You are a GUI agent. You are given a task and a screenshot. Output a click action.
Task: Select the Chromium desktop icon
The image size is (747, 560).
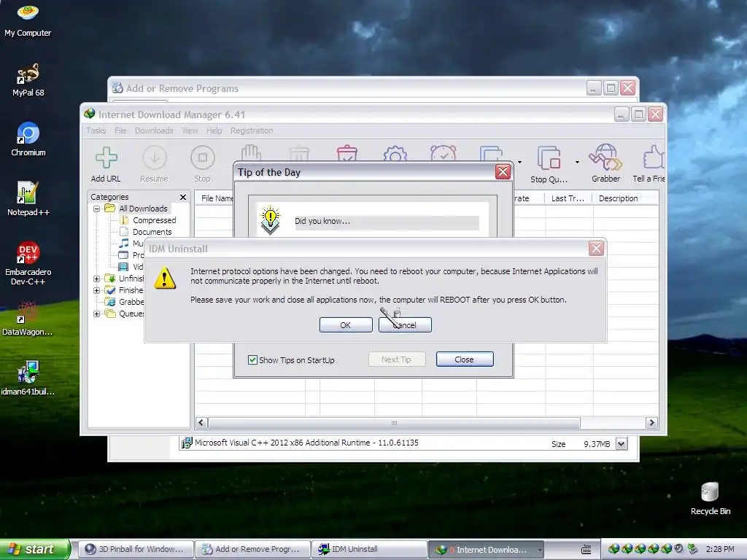pos(28,133)
